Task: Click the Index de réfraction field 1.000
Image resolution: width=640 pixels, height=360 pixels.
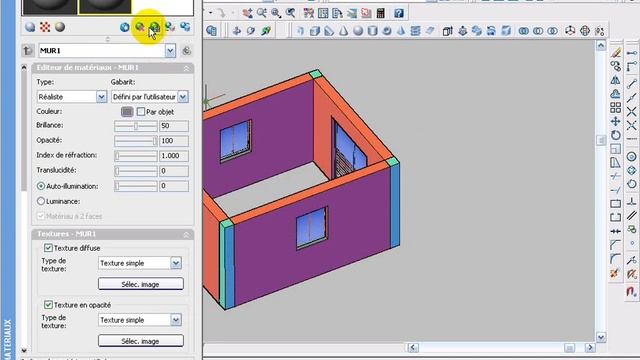Action: [x=174, y=156]
